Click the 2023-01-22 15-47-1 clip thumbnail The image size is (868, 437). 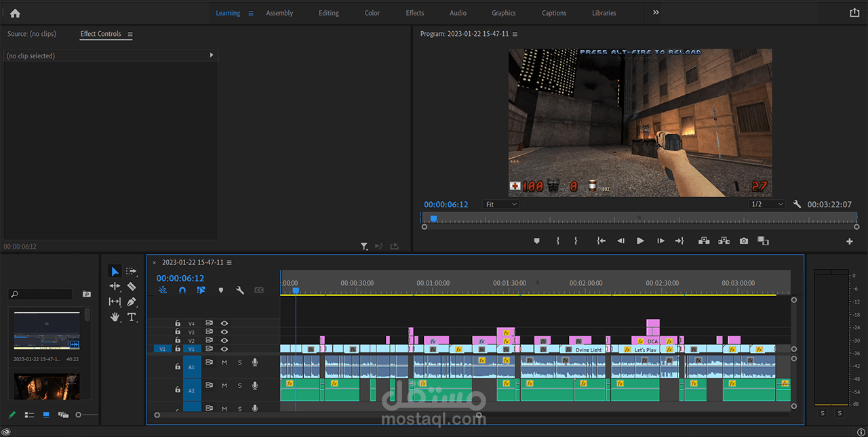tap(47, 331)
